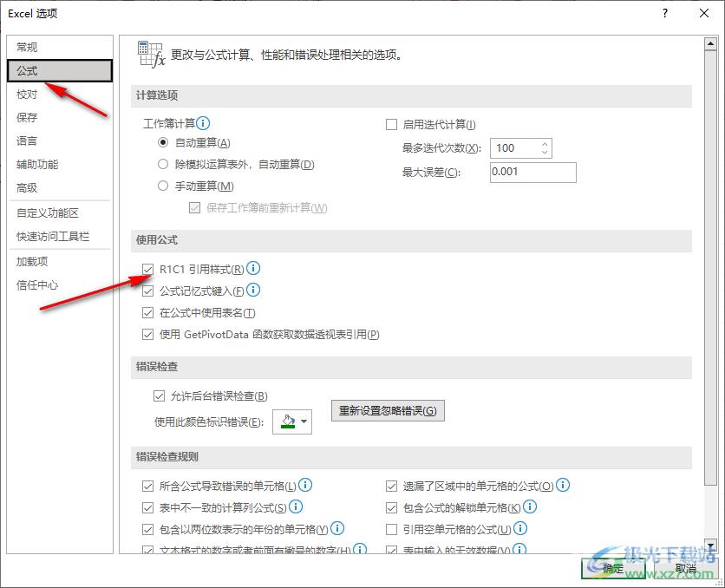Decrease 最多迭代次数 with down stepper arrow
725x588 pixels.
click(x=545, y=153)
